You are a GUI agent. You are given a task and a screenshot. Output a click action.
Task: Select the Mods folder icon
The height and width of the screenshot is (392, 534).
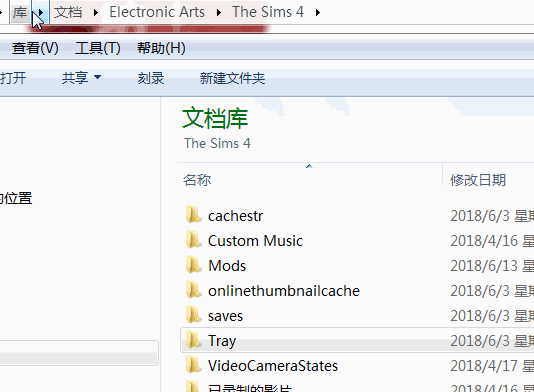[x=194, y=265]
